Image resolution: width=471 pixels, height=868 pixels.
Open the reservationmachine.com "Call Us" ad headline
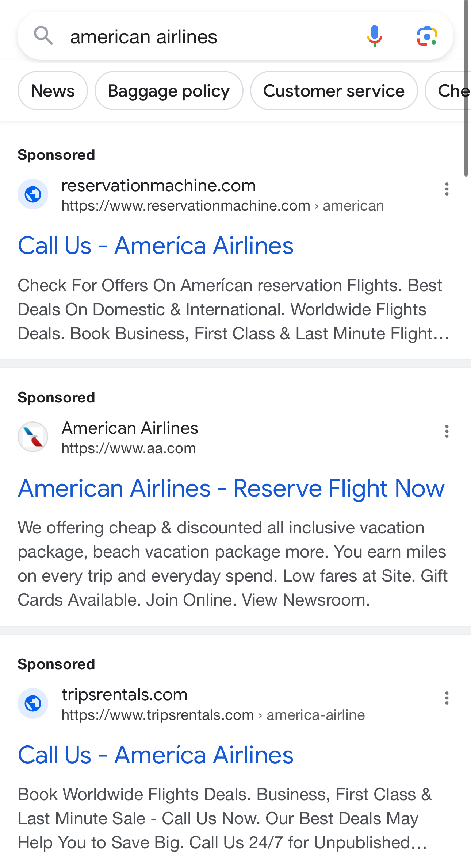(x=156, y=246)
